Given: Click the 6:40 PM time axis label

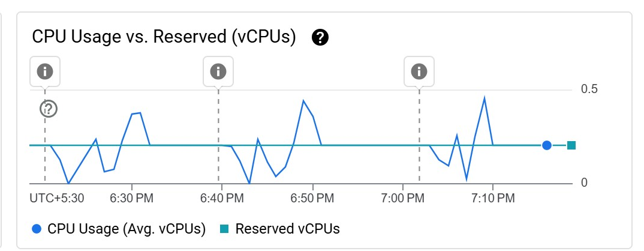Looking at the screenshot, I should pos(222,198).
